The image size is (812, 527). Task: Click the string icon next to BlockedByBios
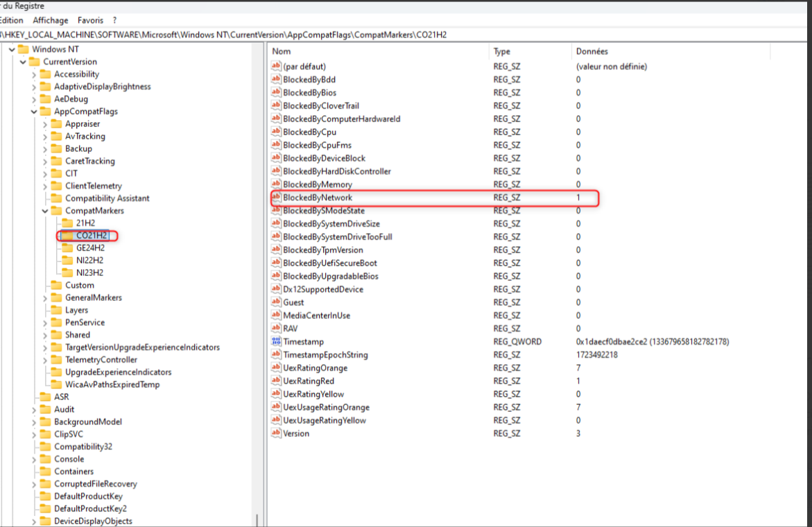(x=276, y=93)
